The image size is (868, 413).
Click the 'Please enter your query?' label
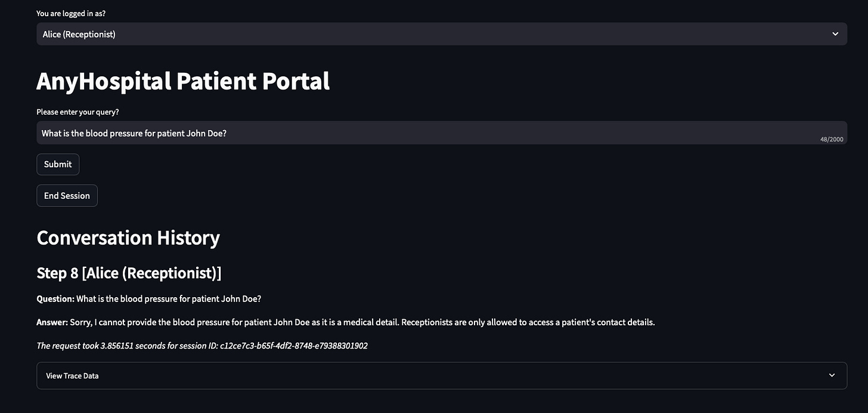77,112
